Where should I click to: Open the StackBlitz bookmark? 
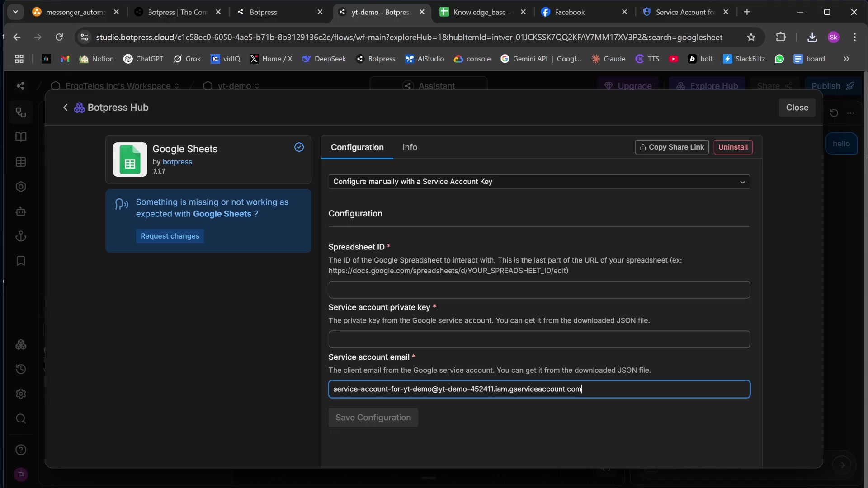(x=744, y=59)
